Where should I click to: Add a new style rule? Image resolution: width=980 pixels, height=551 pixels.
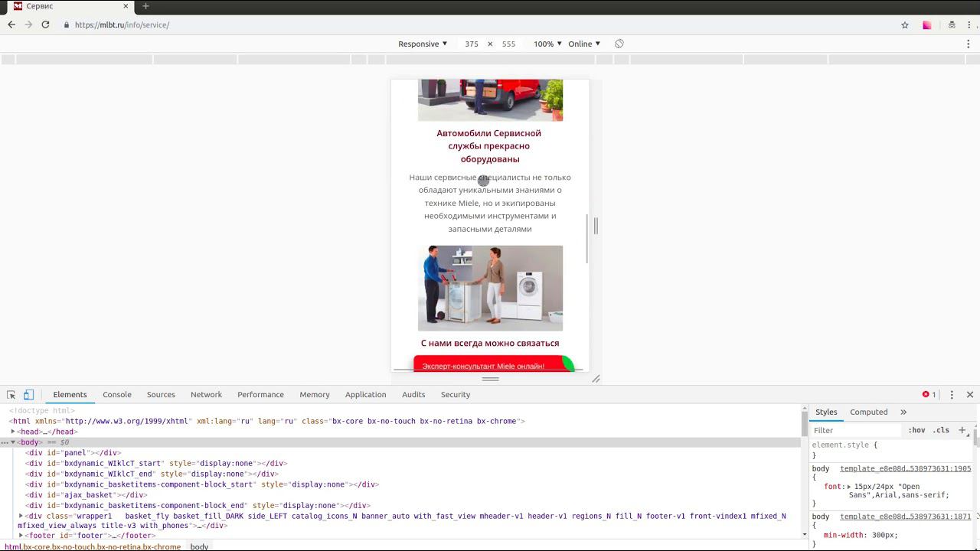click(962, 430)
